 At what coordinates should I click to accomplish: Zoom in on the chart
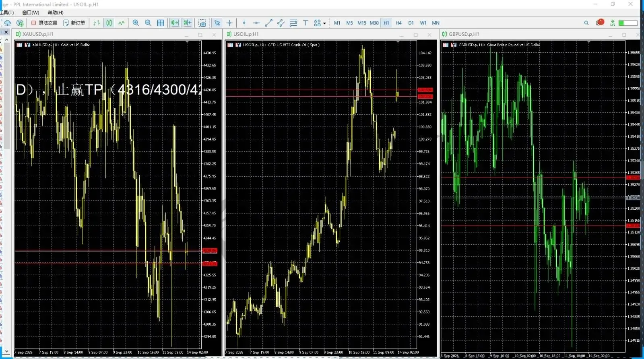(136, 23)
